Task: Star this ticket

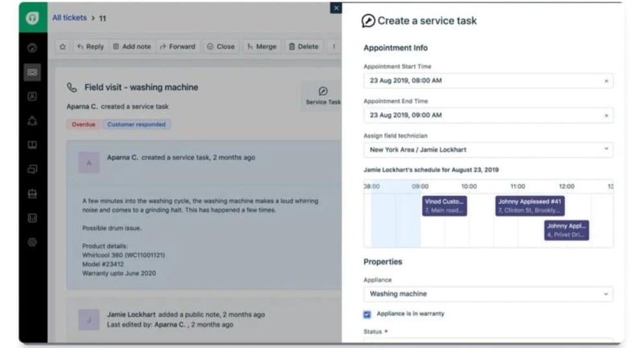Action: click(x=62, y=47)
